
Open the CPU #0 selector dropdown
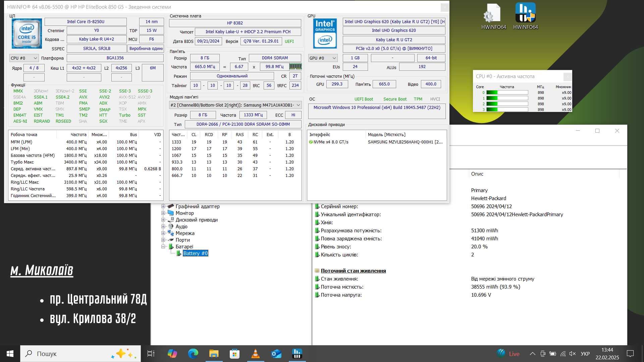pos(24,58)
